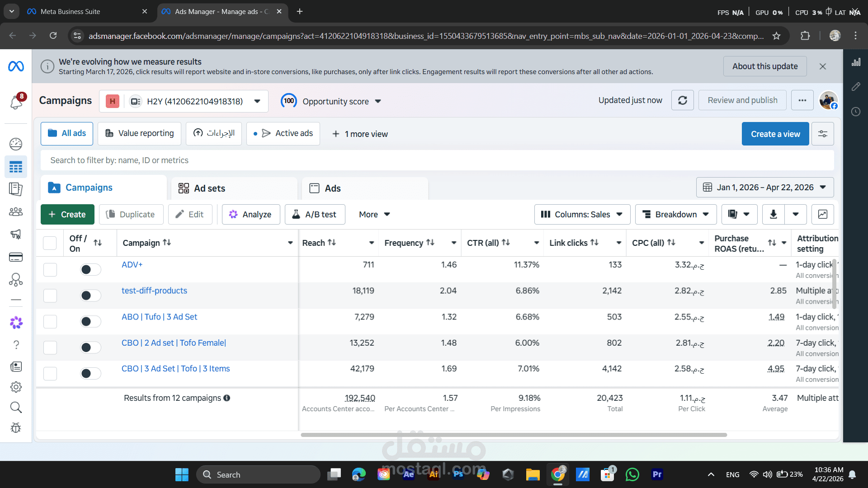This screenshot has width=868, height=488.
Task: Open the export options arrow dropdown
Action: pyautogui.click(x=796, y=215)
